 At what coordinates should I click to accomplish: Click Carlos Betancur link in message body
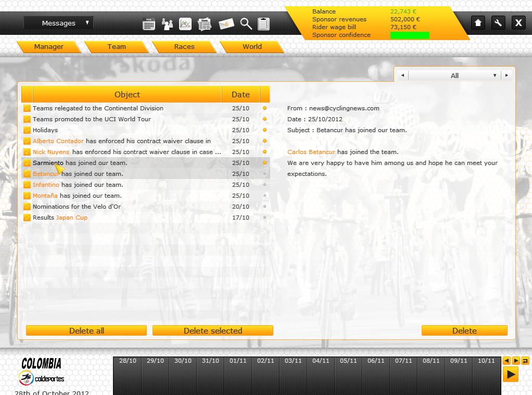311,152
